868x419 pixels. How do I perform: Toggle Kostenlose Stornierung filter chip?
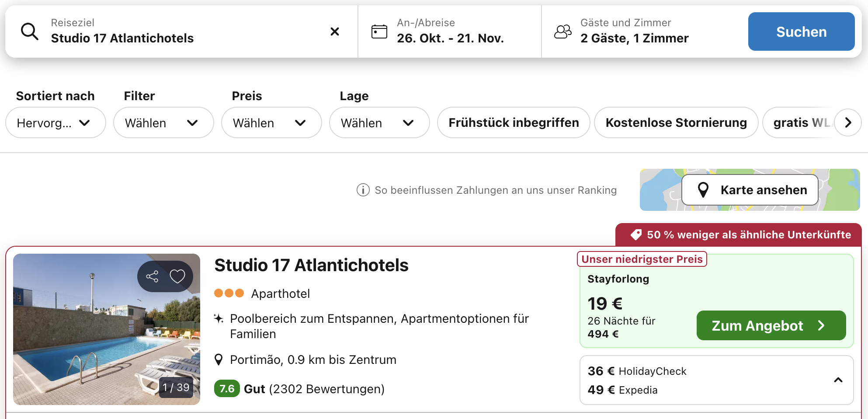pyautogui.click(x=676, y=123)
